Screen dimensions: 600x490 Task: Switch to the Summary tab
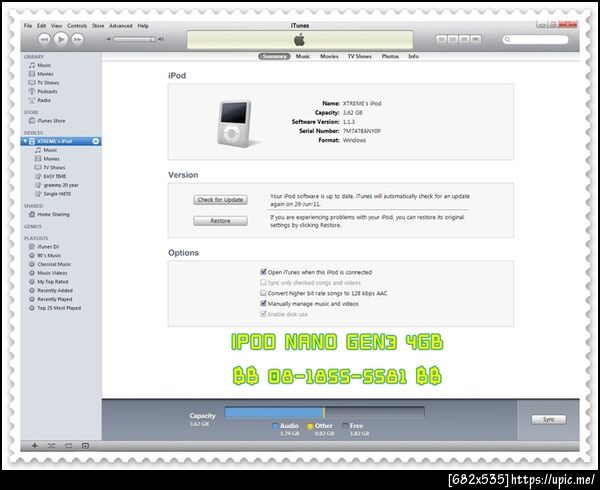(274, 56)
